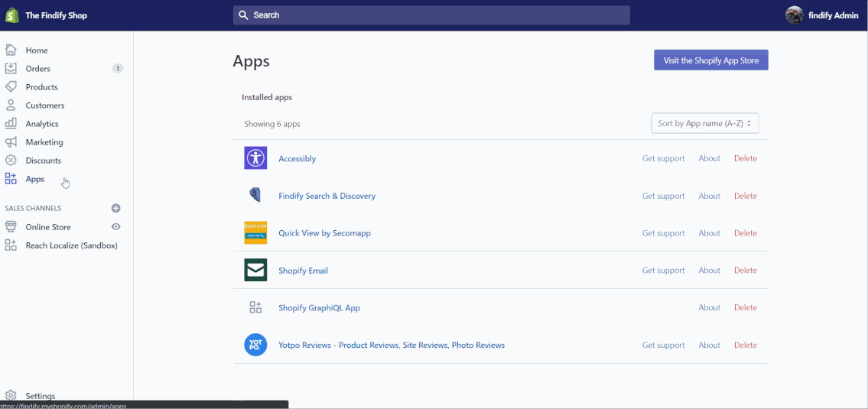Open Quick View by Secomapp link
Viewport: 868px width, 409px height.
point(324,233)
